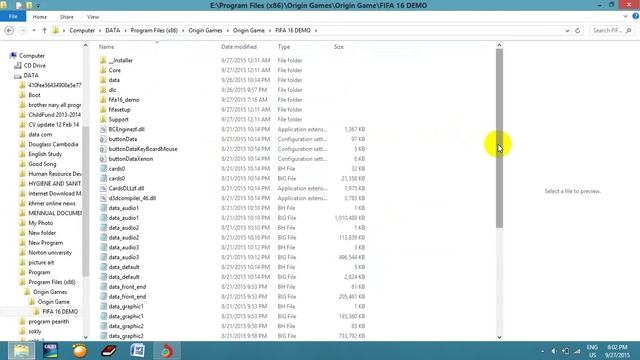Click the Up one level arrow
Viewport: 640px width, 360px height.
44,31
